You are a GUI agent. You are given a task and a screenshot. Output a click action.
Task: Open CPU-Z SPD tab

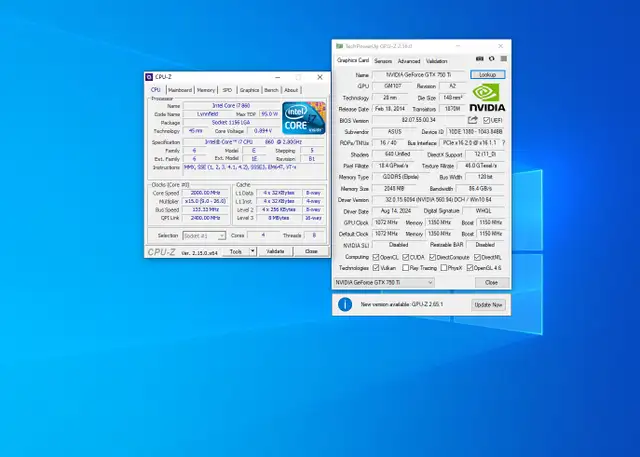pos(227,90)
